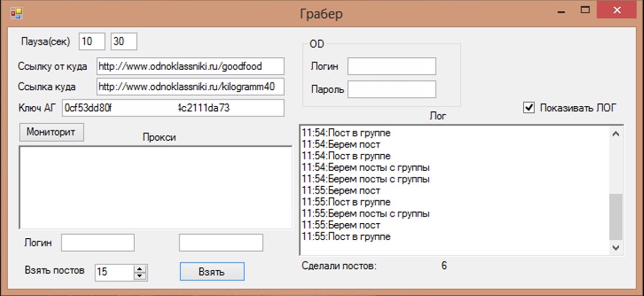This screenshot has width=644, height=296.
Task: Focus the first Пауза field with 10
Action: pos(92,42)
